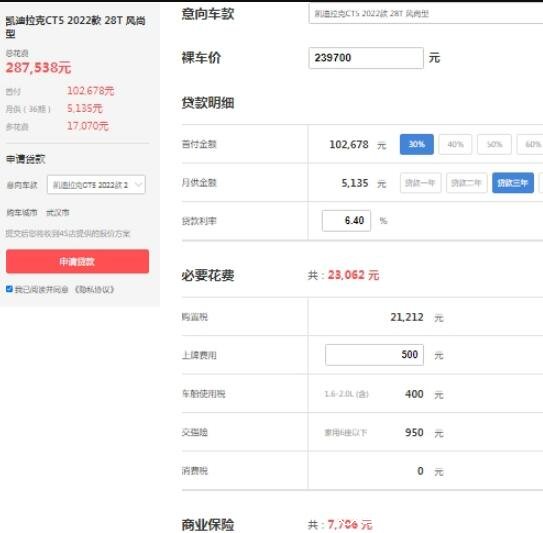Select the 贷款二年 two-year loan term

[x=466, y=183]
